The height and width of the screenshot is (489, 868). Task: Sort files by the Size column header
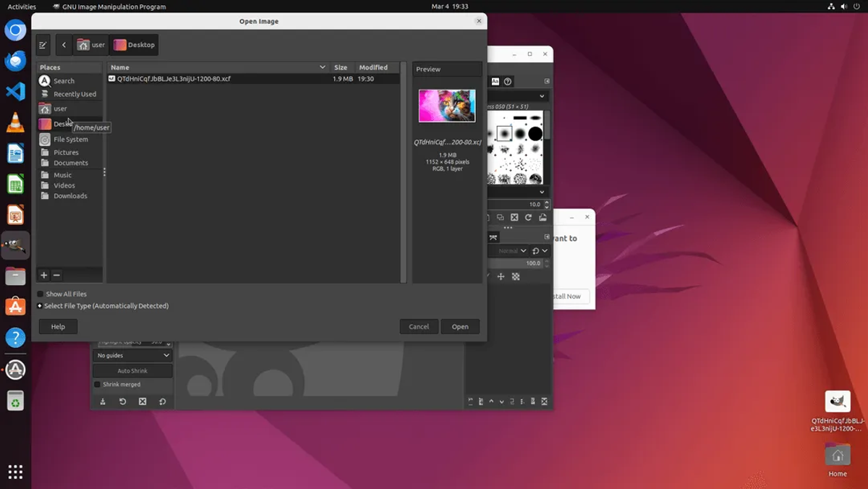click(x=341, y=67)
